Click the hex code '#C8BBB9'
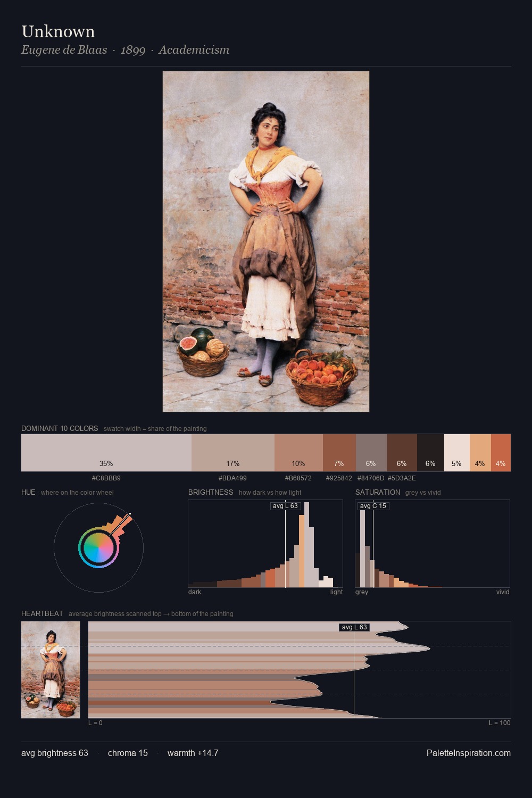This screenshot has width=532, height=798. pos(106,478)
